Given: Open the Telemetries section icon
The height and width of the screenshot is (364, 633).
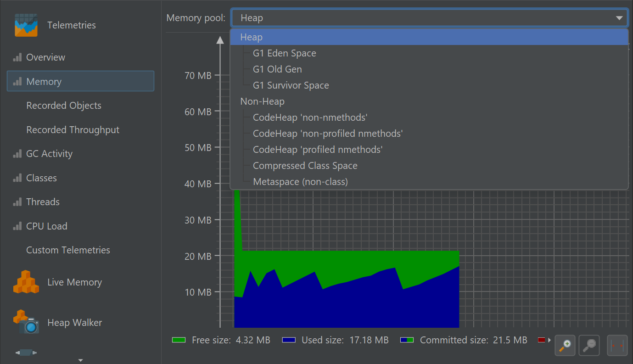Looking at the screenshot, I should click(26, 25).
